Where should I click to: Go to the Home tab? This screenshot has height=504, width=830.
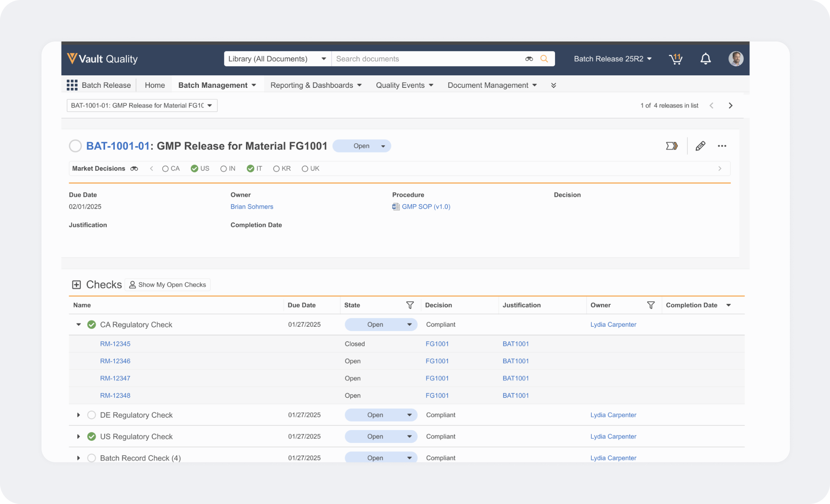point(155,85)
